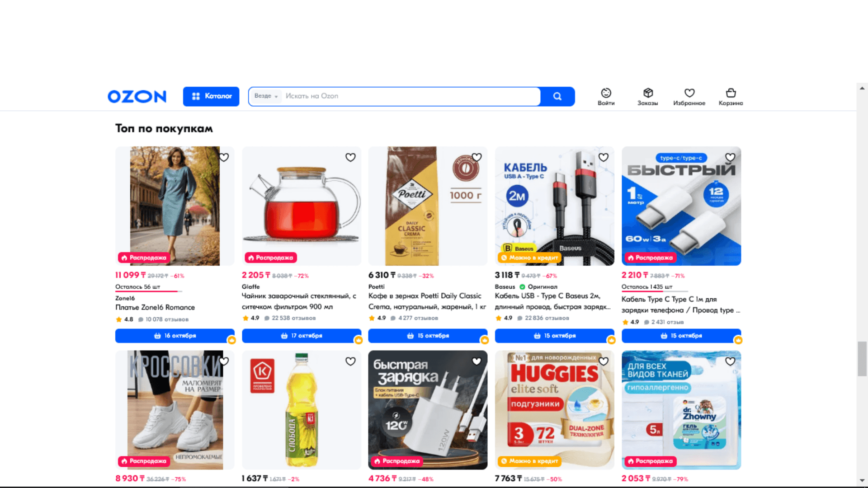Image resolution: width=868 pixels, height=488 pixels.
Task: Click Можно в кредит badge on Huggies
Action: [x=529, y=461]
